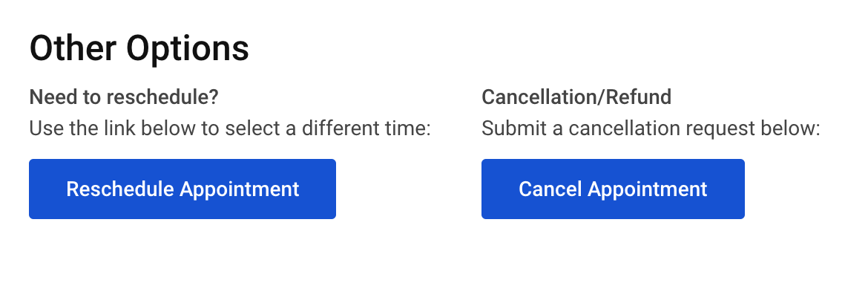Click "different time:" at end of sentence

coord(366,128)
